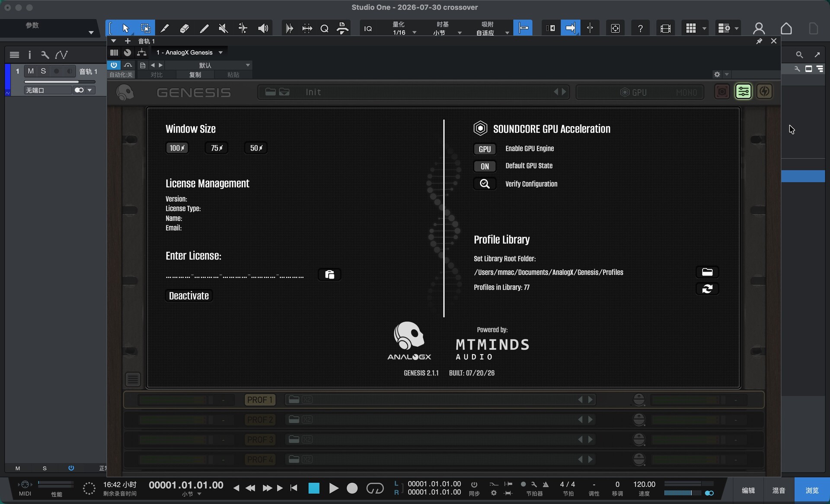Click the license key input field
The height and width of the screenshot is (504, 830).
[235, 275]
